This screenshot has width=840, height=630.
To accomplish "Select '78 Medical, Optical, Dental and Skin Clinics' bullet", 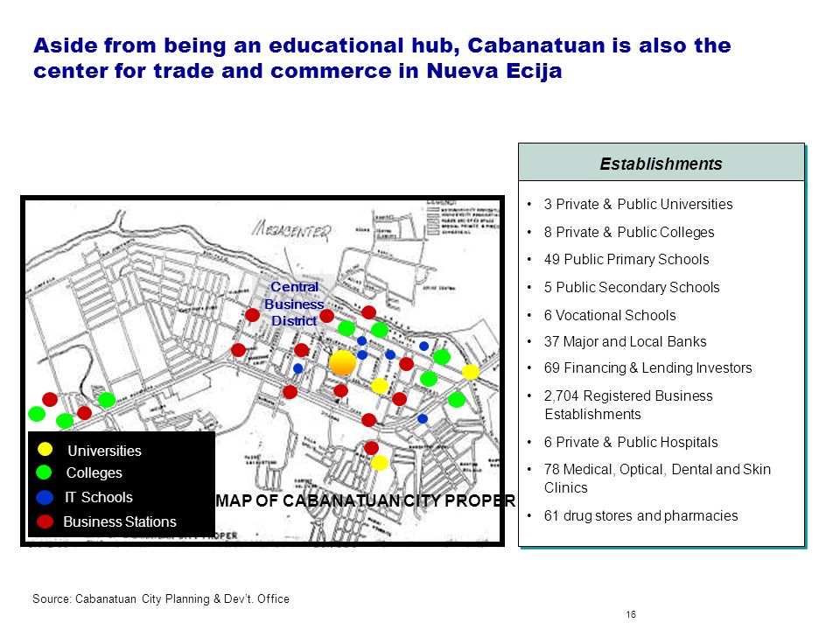I will 657,479.
